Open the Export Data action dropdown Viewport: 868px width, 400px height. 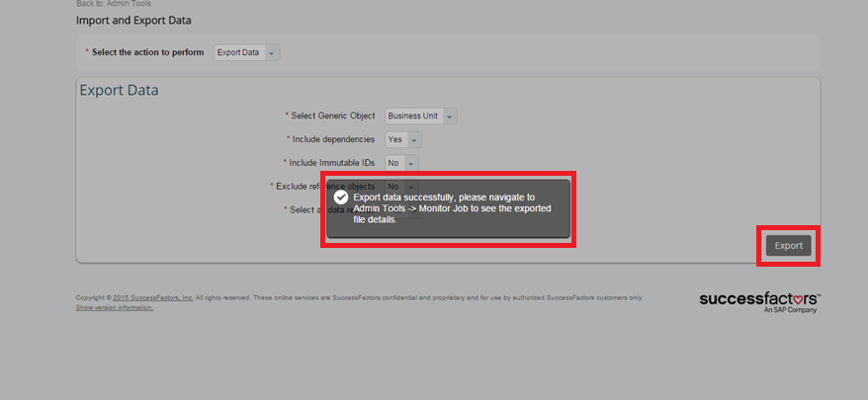tap(247, 53)
